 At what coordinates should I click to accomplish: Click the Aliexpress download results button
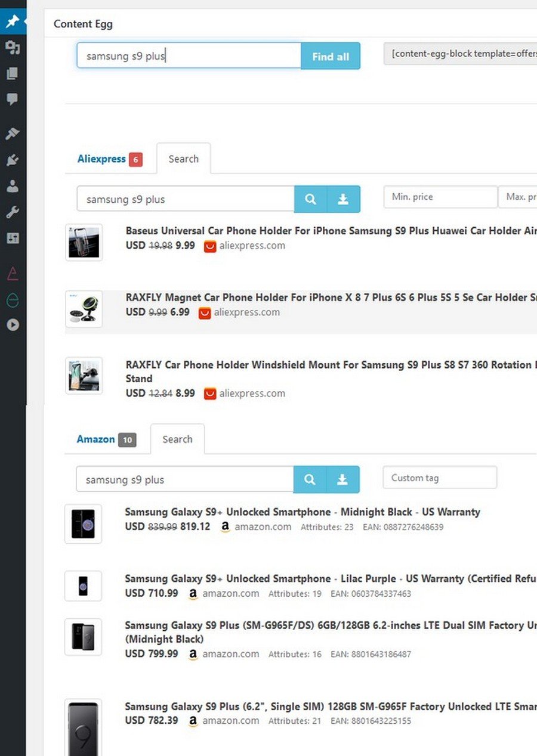(343, 199)
